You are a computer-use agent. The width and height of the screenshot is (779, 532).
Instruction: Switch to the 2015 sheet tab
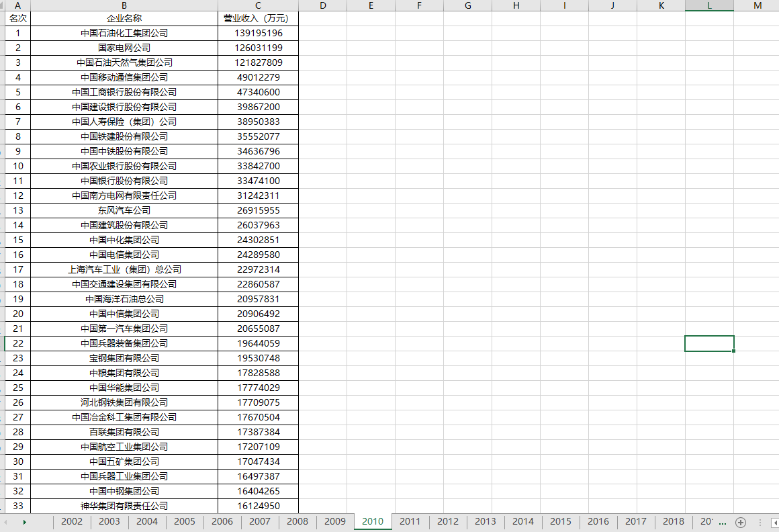[x=560, y=521]
